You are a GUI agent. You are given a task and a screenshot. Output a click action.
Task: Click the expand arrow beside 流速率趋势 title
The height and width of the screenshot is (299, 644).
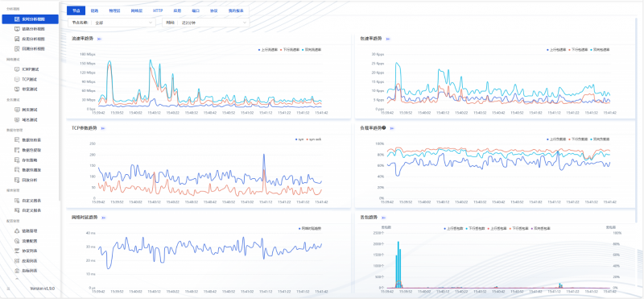[99, 39]
